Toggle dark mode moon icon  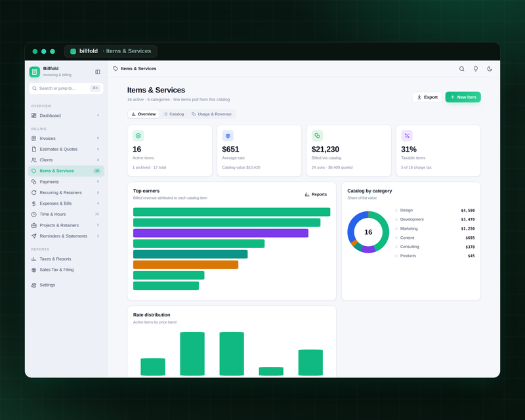[490, 69]
